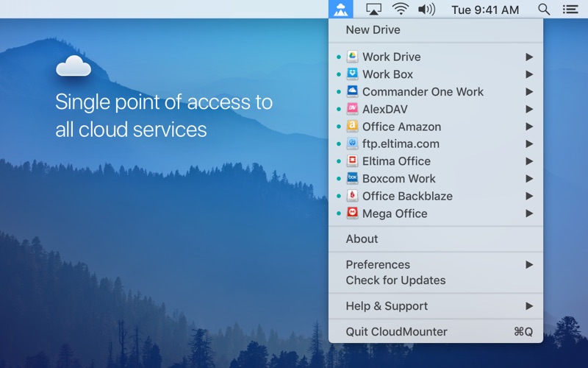
Task: Select the Mega Office label
Action: pos(395,213)
